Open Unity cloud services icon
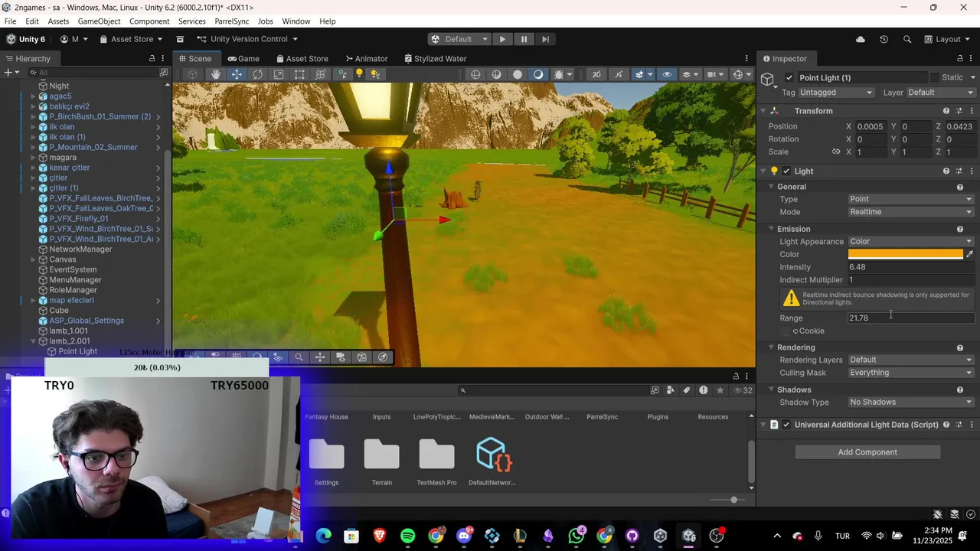980x551 pixels. coord(861,39)
